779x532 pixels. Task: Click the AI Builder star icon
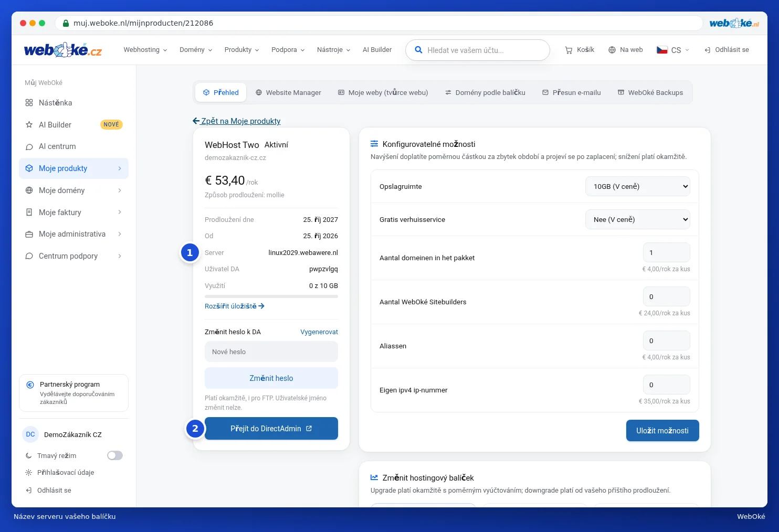(x=29, y=125)
